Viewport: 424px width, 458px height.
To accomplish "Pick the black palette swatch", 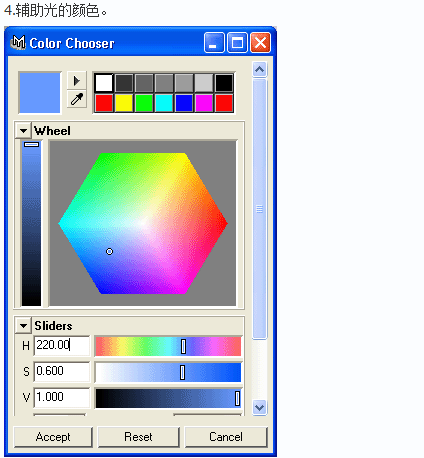I will tap(224, 83).
